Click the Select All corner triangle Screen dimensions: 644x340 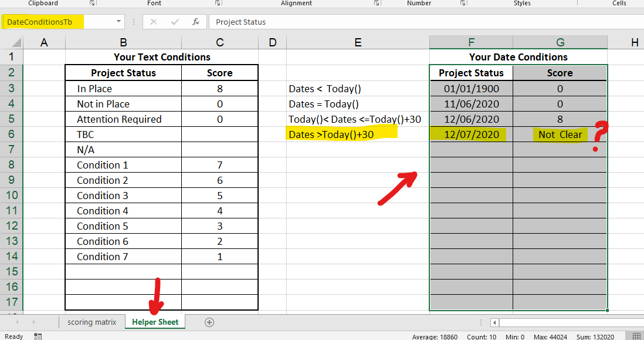point(16,42)
